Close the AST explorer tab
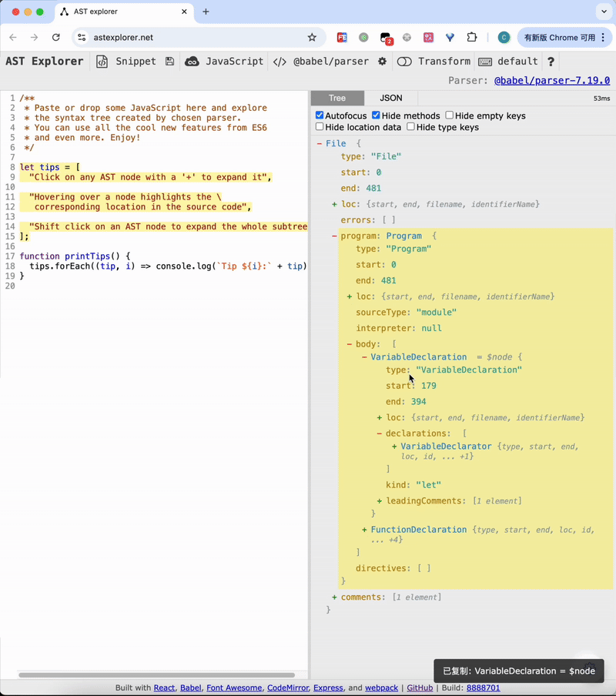 click(x=184, y=12)
